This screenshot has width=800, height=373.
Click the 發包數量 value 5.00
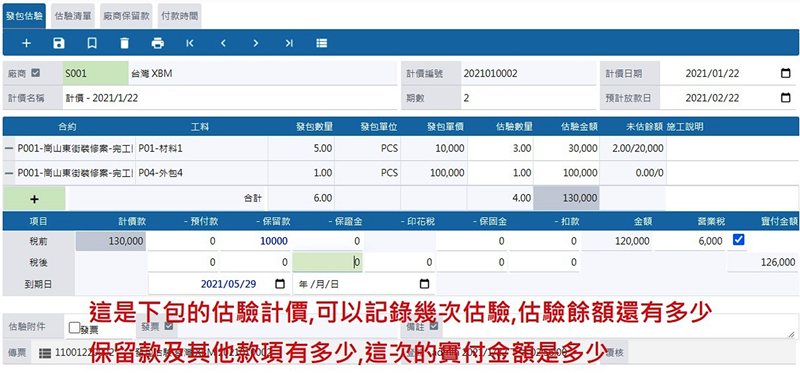(301, 148)
